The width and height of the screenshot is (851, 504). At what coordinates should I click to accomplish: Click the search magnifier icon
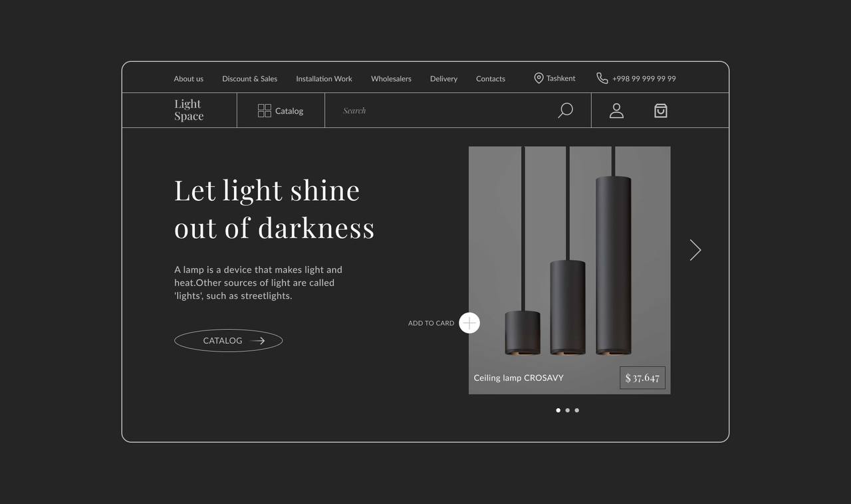(x=565, y=110)
